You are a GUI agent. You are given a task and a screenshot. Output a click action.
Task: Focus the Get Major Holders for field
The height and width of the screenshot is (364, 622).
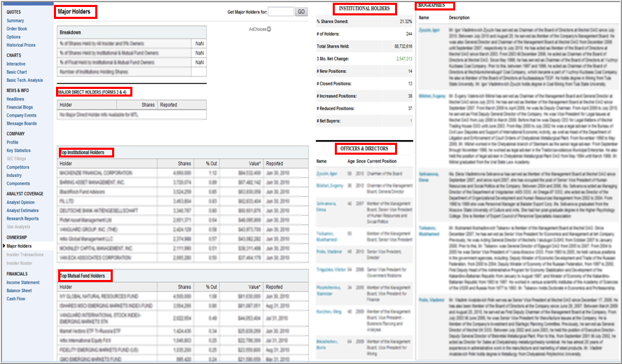click(x=281, y=12)
